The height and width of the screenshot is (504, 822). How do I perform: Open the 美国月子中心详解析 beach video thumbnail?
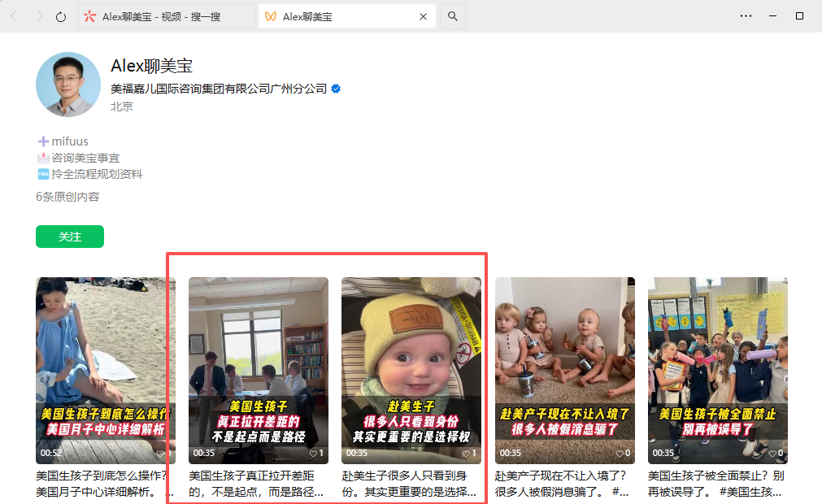coord(106,371)
